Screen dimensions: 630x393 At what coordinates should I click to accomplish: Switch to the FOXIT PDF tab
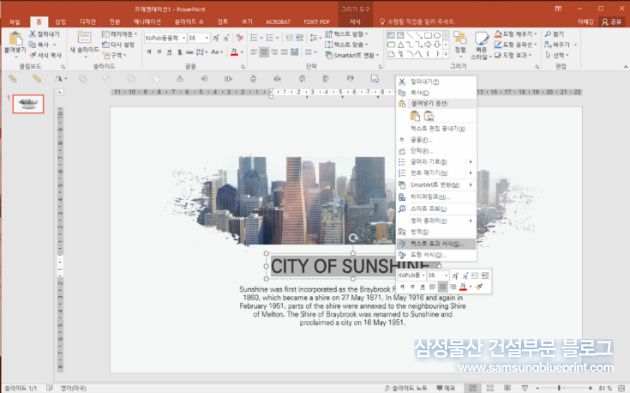tap(317, 22)
